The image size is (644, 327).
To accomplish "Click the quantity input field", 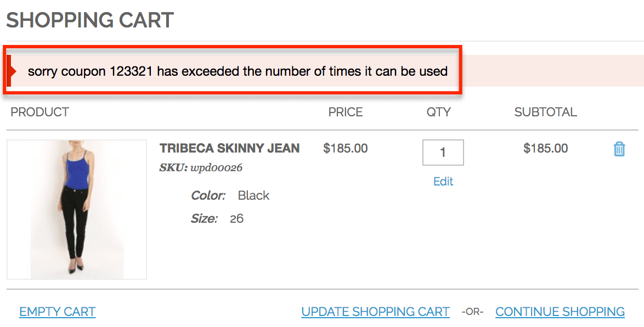I will tap(443, 153).
